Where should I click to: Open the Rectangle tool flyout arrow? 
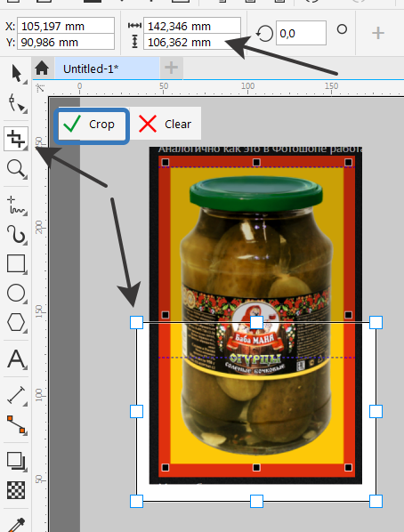(26, 271)
